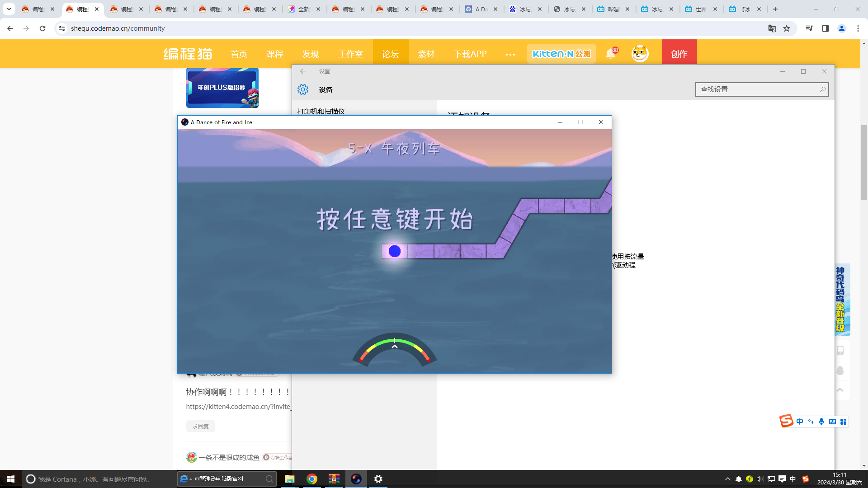The width and height of the screenshot is (868, 488).
Task: Click the 神奇代码岛 side banner
Action: pyautogui.click(x=842, y=299)
